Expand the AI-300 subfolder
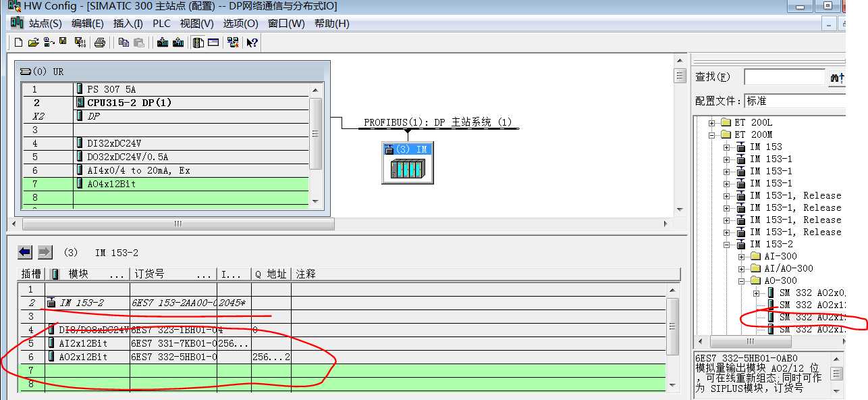The width and height of the screenshot is (868, 400). tap(741, 256)
